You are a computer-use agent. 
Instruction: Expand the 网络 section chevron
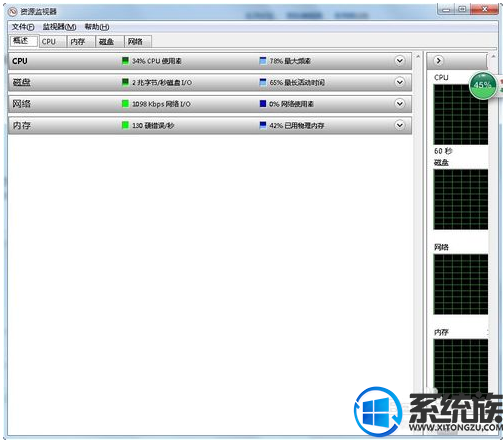(400, 104)
